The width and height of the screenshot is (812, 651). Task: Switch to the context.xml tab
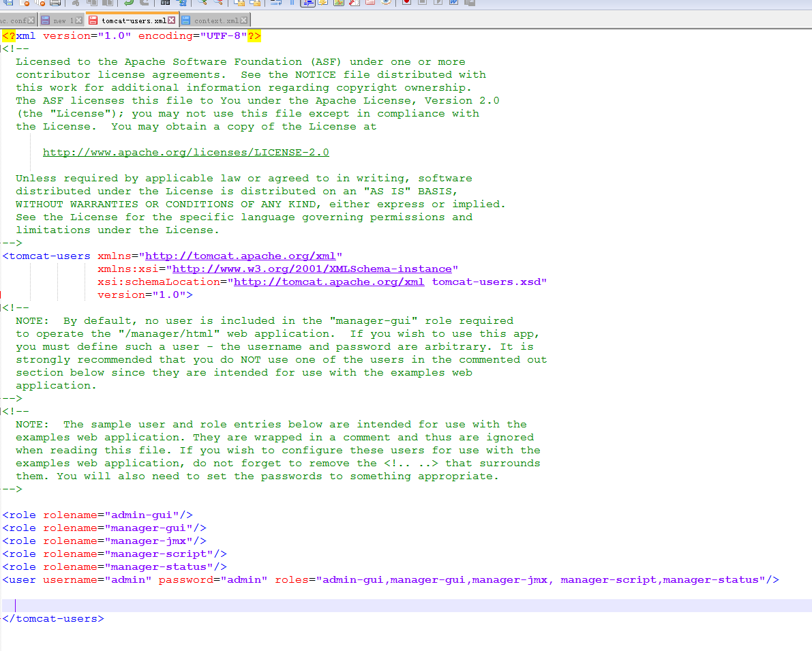click(215, 20)
